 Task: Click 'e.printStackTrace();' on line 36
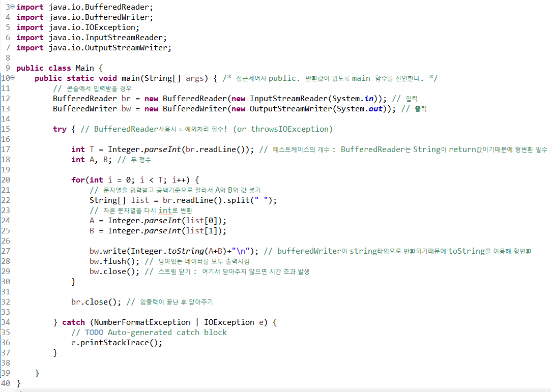(117, 343)
